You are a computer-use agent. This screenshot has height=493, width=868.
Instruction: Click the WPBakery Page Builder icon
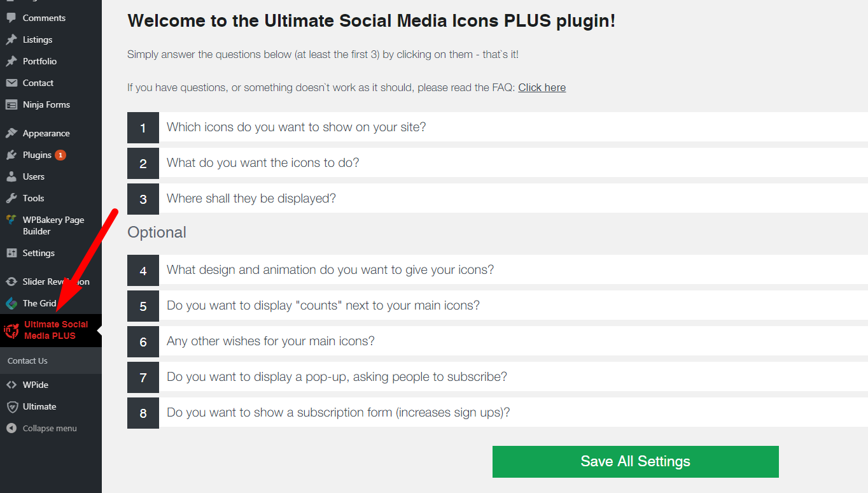11,220
